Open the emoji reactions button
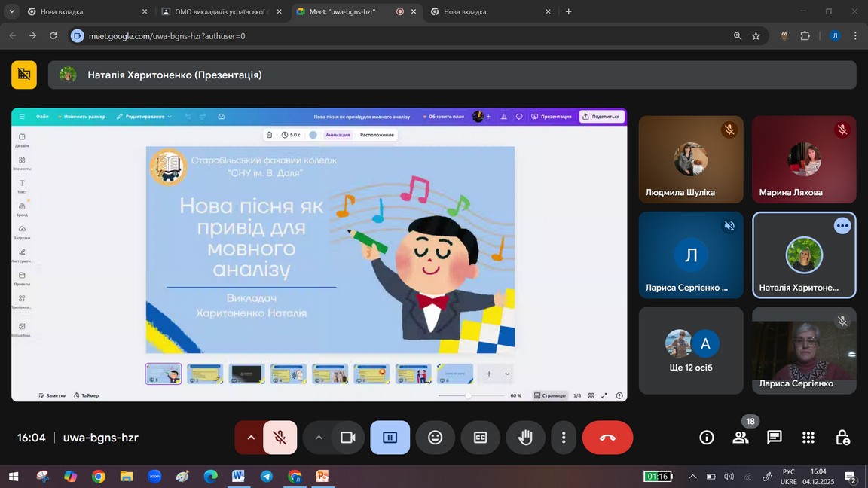 click(x=435, y=438)
